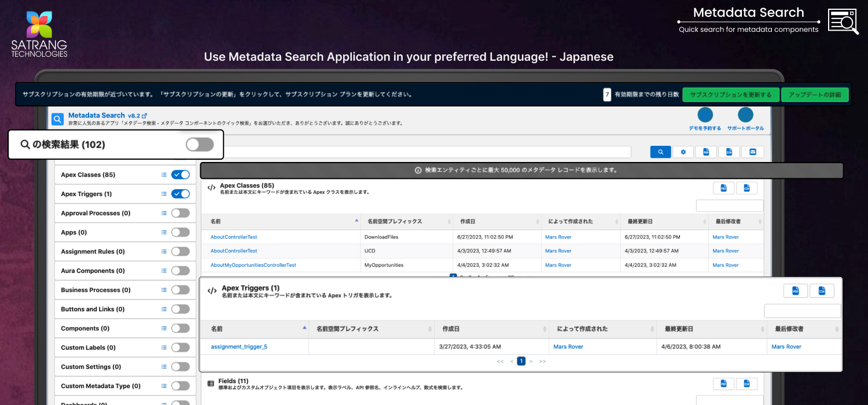
Task: Click list icon beside Apps (0)
Action: 164,232
